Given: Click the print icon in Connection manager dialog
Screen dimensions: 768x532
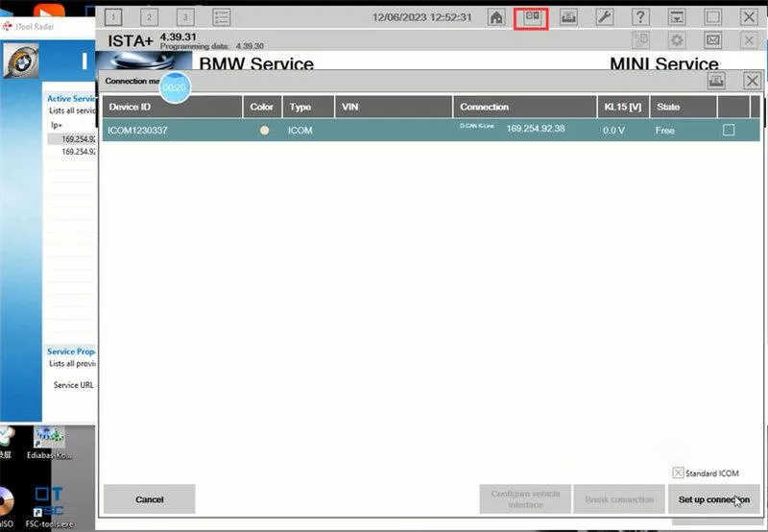Looking at the screenshot, I should [716, 81].
